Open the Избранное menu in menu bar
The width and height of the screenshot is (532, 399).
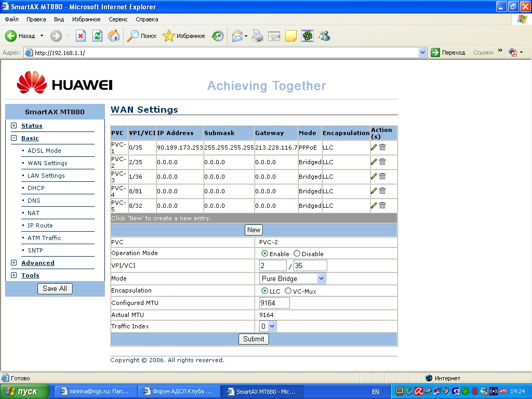pos(86,19)
